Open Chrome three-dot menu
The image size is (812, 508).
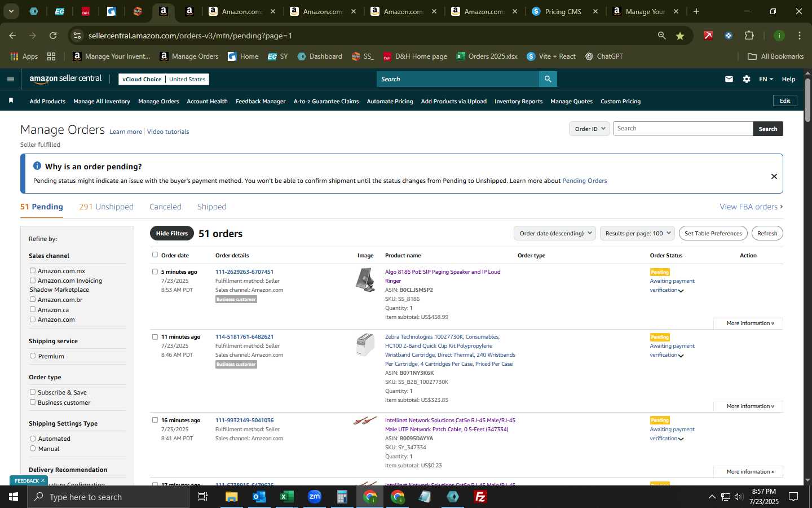(x=799, y=36)
